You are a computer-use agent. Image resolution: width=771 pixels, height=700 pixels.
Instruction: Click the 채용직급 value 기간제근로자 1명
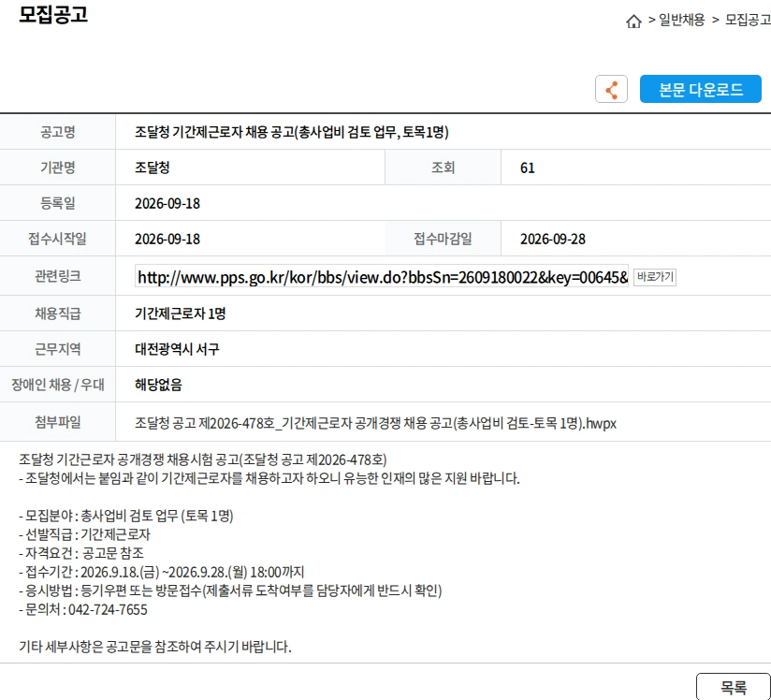(180, 314)
